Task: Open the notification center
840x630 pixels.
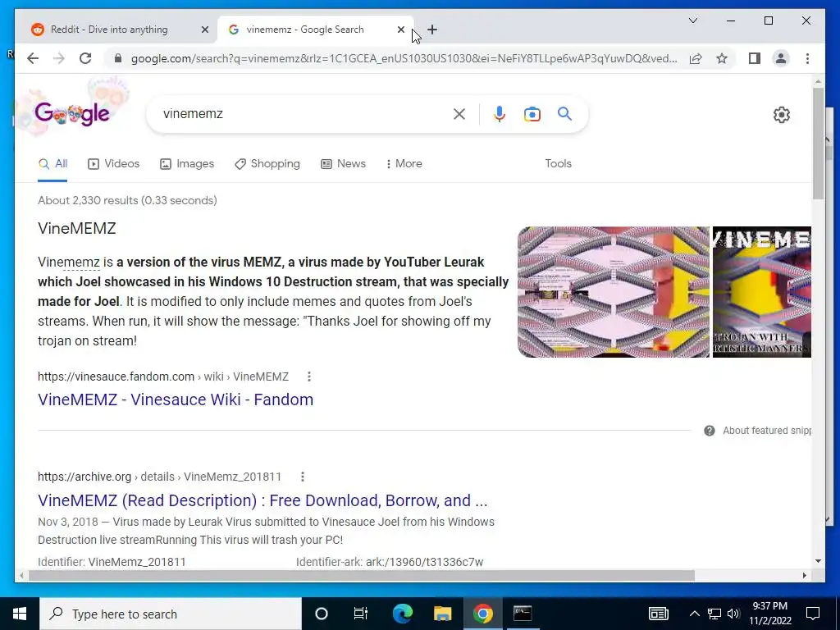Action: [813, 614]
